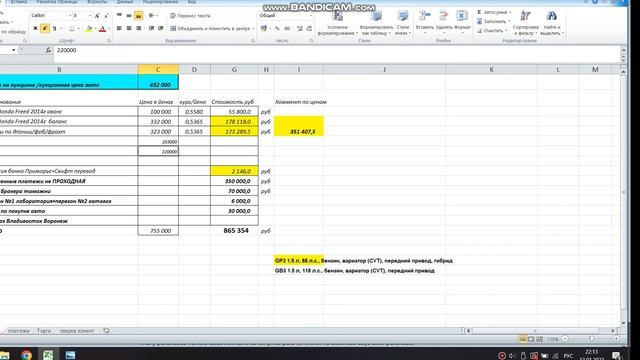Toggle the highlighted bottom alignment button

[139, 16]
